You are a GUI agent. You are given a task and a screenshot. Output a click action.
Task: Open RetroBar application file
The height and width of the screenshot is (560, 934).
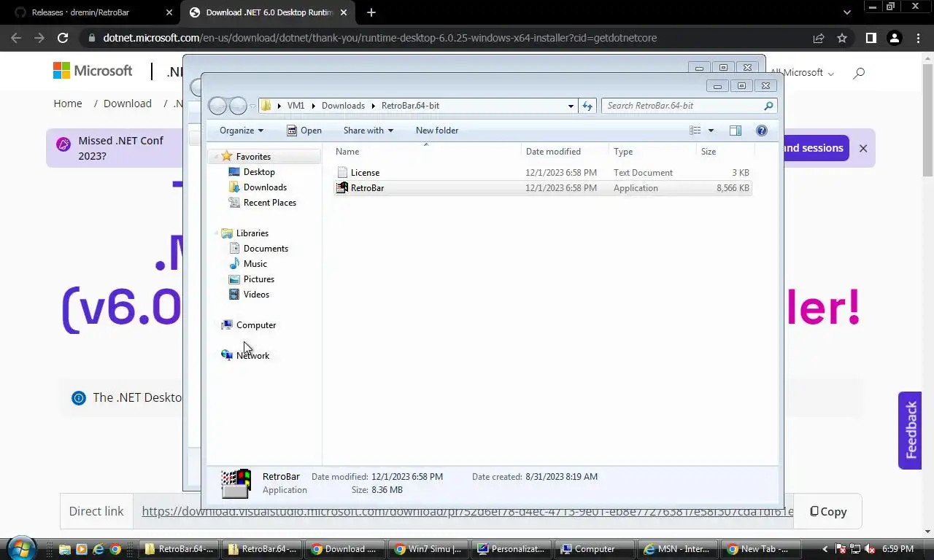coord(542,188)
